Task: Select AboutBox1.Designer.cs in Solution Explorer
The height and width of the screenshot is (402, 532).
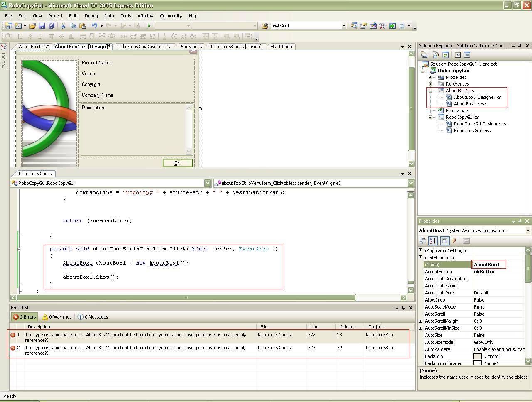Action: 477,97
